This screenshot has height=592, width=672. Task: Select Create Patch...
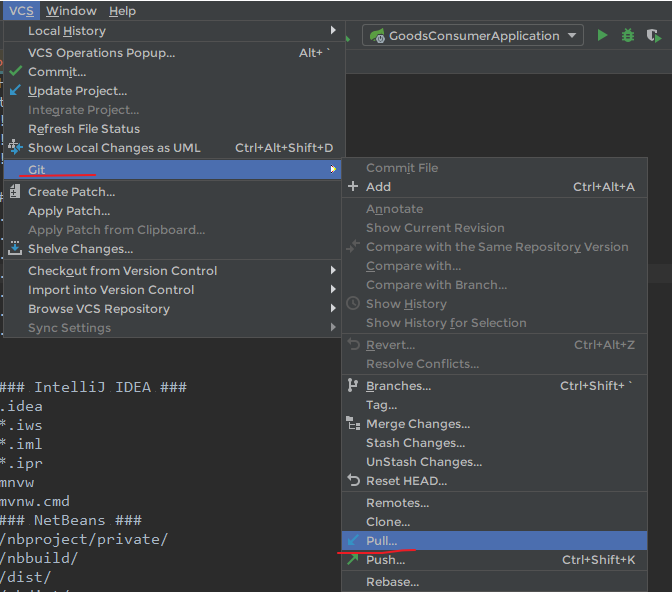click(x=172, y=192)
